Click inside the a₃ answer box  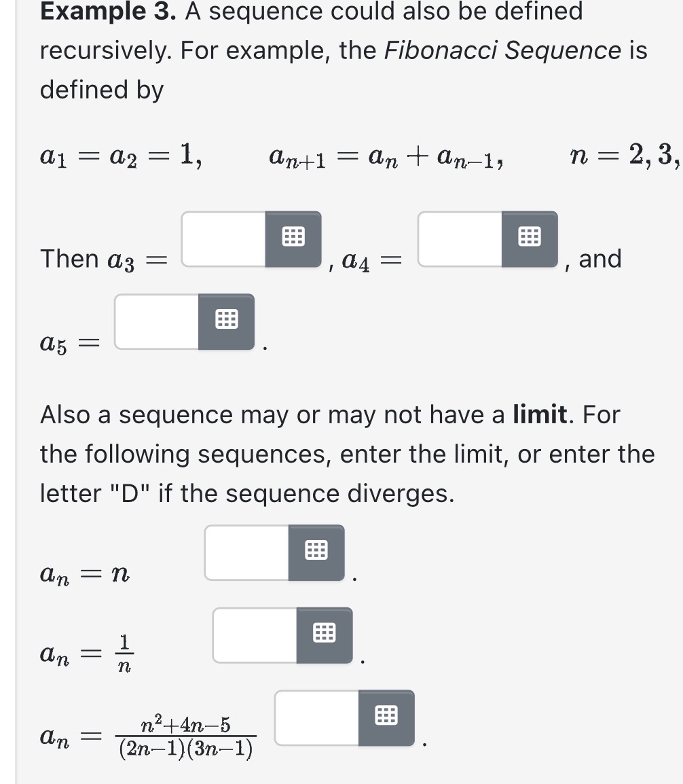(221, 238)
